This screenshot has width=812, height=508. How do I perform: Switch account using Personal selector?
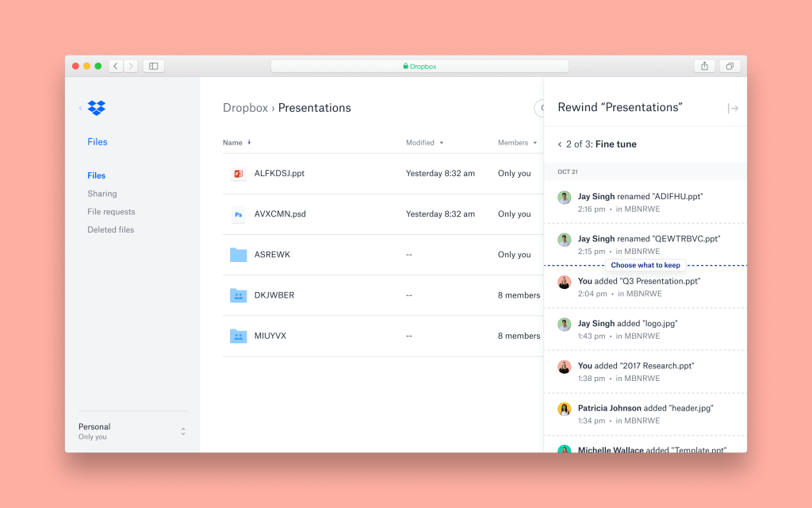click(x=183, y=431)
